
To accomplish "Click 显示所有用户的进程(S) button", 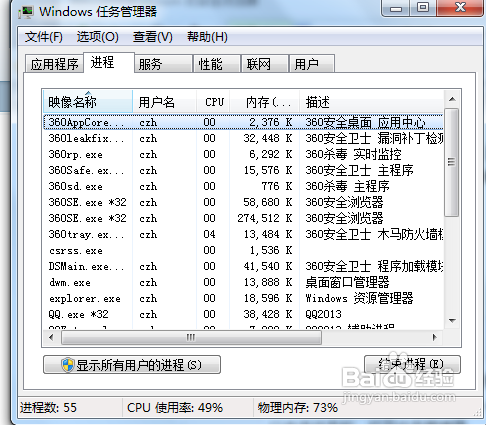I will (x=132, y=365).
